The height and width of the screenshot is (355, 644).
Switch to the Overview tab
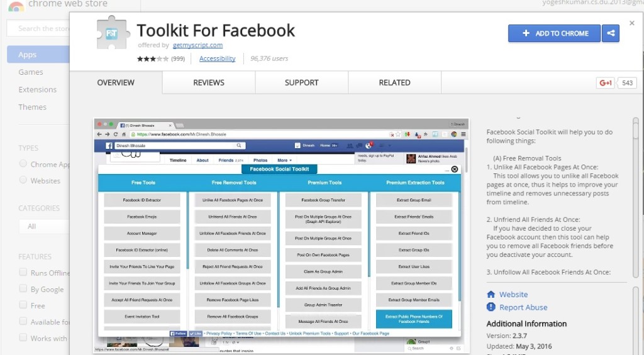pos(116,82)
